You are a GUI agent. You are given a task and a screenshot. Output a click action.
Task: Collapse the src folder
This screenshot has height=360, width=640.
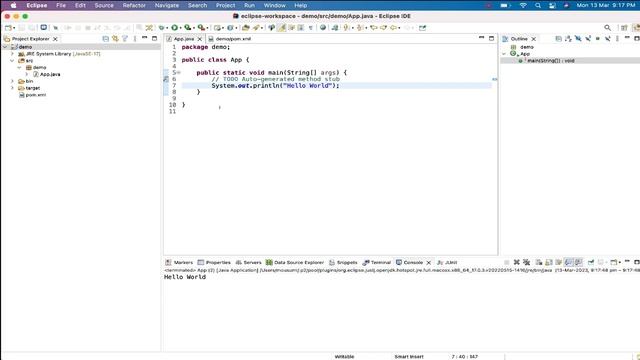click(x=12, y=60)
